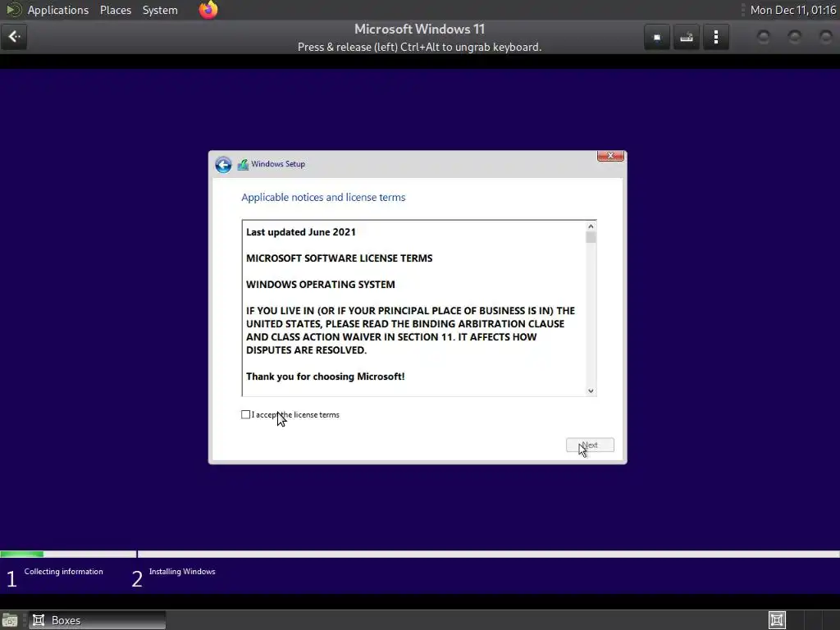Image resolution: width=840 pixels, height=630 pixels.
Task: Click the Boxes keyboard shortcut button
Action: click(687, 38)
